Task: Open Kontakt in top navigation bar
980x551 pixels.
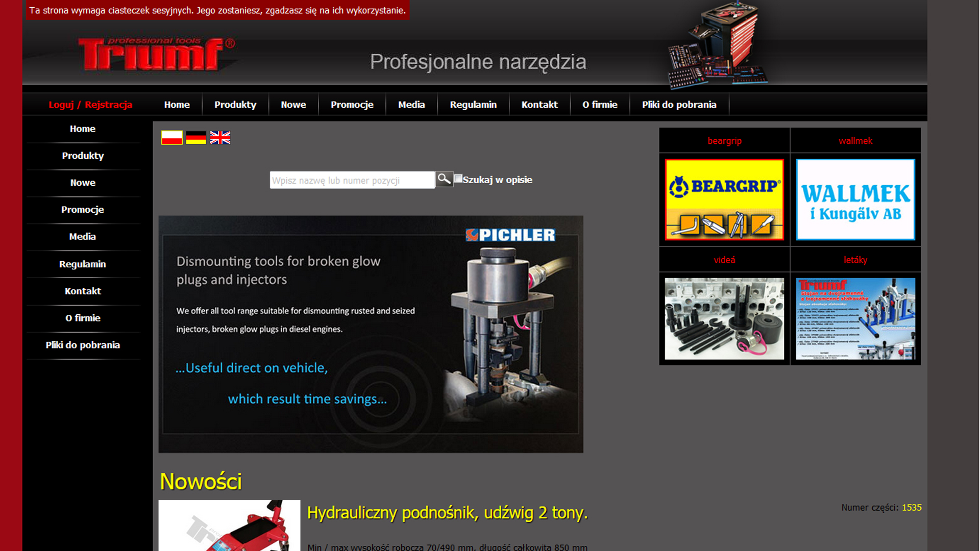Action: (x=540, y=105)
